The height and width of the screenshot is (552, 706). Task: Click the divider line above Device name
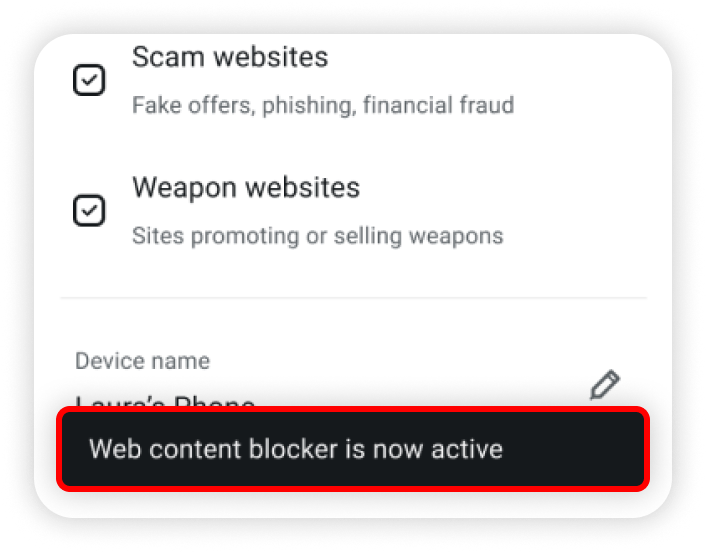point(353,298)
